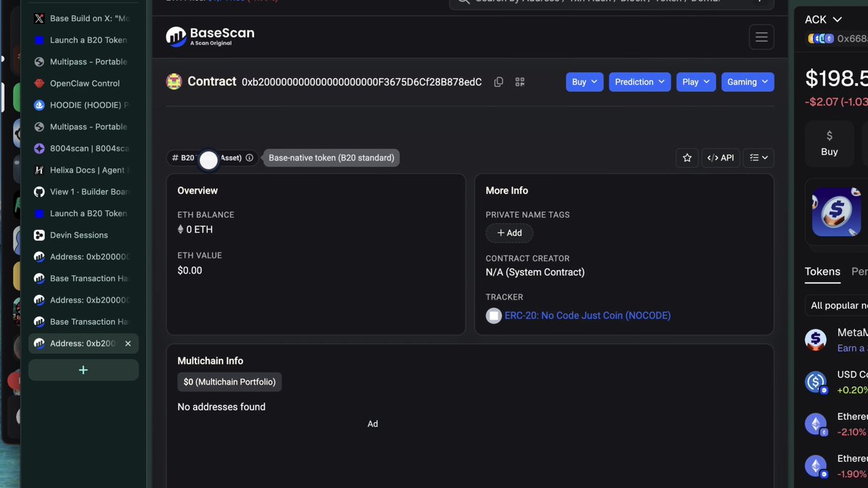Image resolution: width=868 pixels, height=488 pixels.
Task: Open the coin promo image in the wallet panel
Action: (x=836, y=211)
